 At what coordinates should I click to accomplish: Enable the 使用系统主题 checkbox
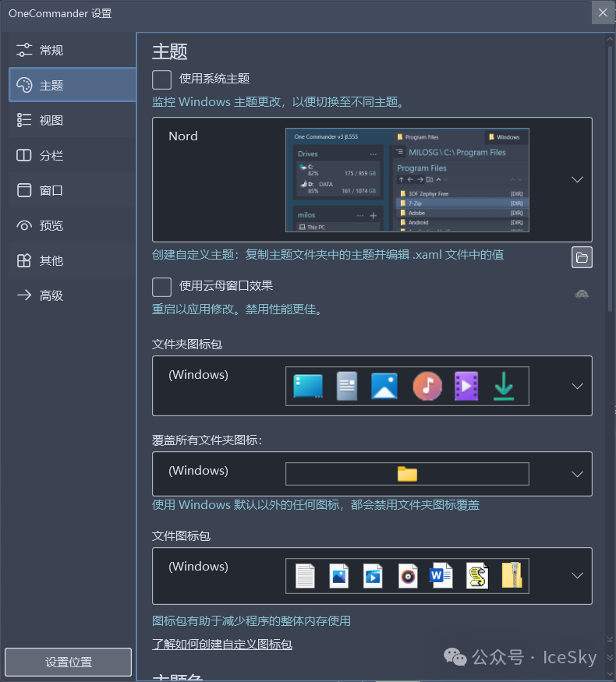click(162, 80)
